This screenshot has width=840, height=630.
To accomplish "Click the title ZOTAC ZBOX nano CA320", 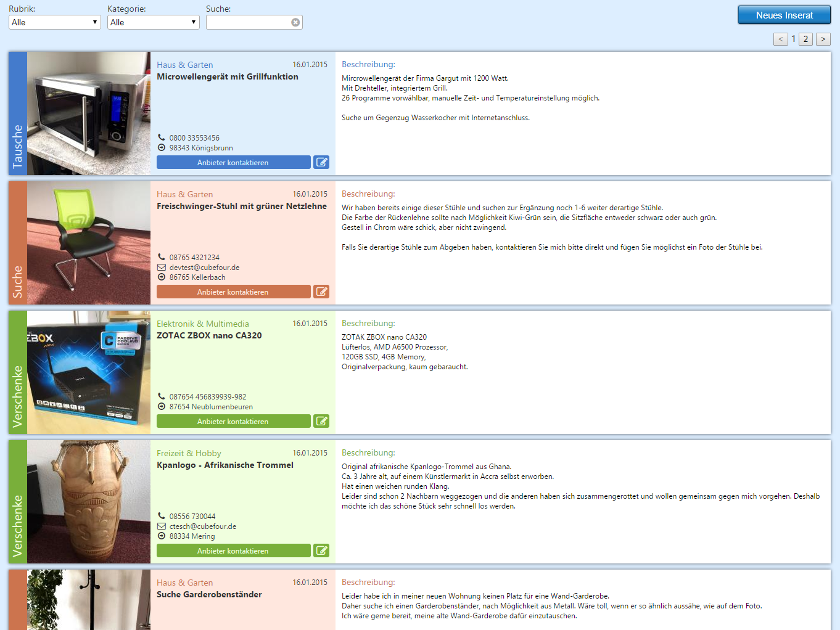I will pyautogui.click(x=209, y=335).
